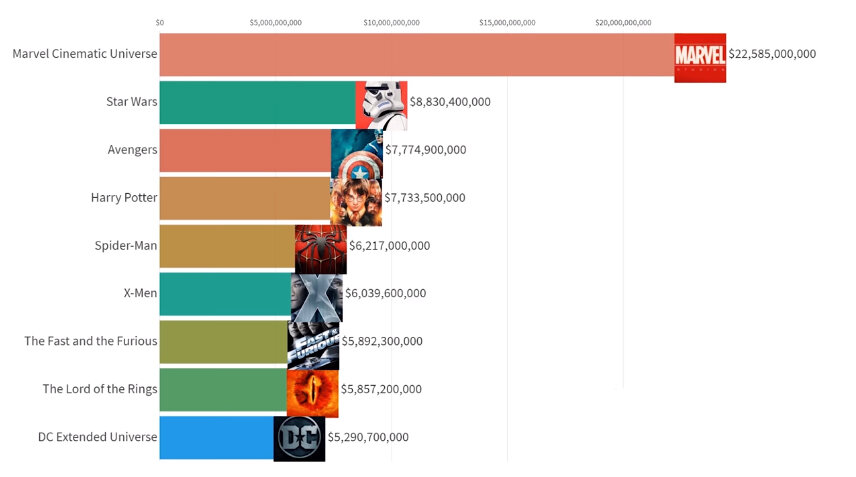This screenshot has height=477, width=856.
Task: Click the 'DC Extended Universe' label
Action: coord(98,437)
